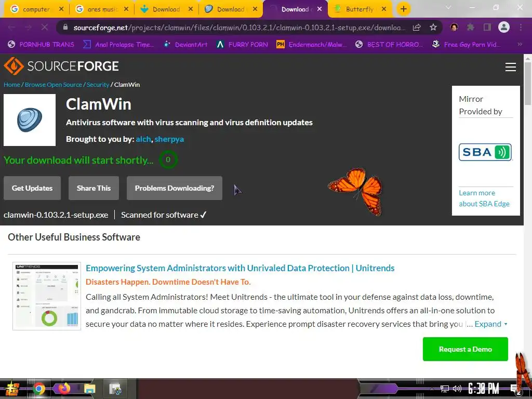
Task: Click the stop loading button in Chrome
Action: [x=45, y=27]
